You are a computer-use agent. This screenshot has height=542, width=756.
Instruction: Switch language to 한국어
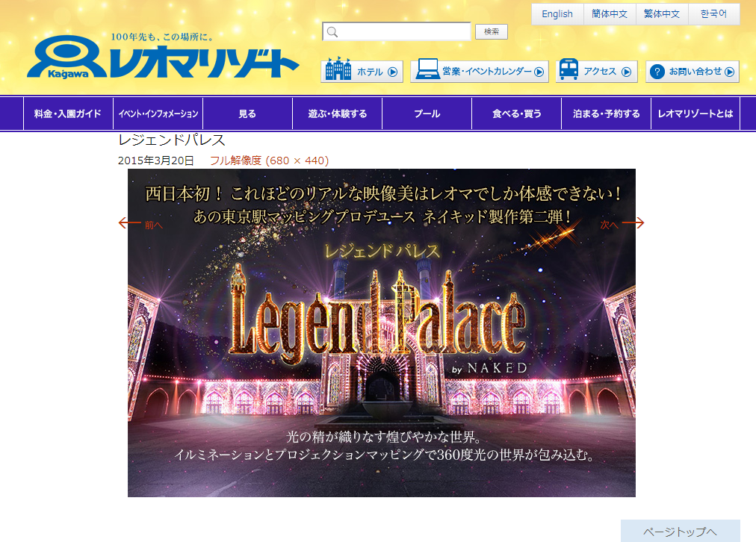[714, 14]
